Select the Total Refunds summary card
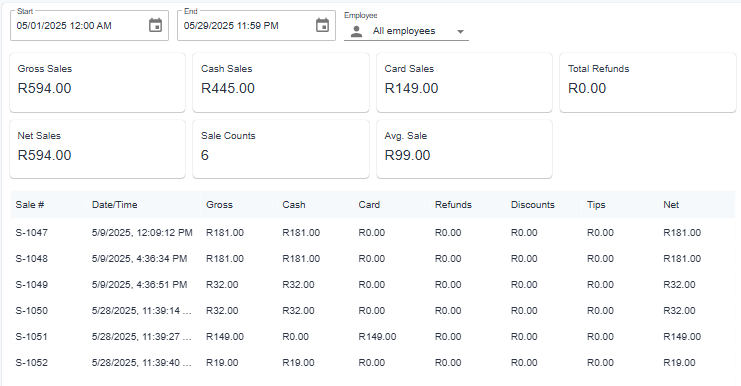Screen dimensions: 741x386 (x=648, y=82)
